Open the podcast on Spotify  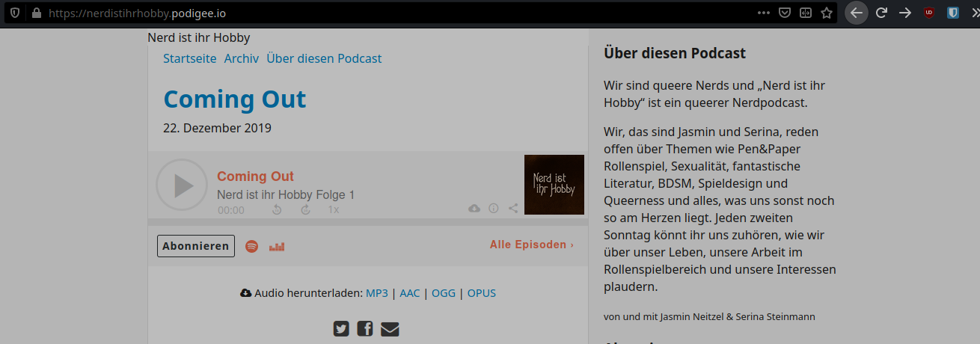(x=252, y=246)
